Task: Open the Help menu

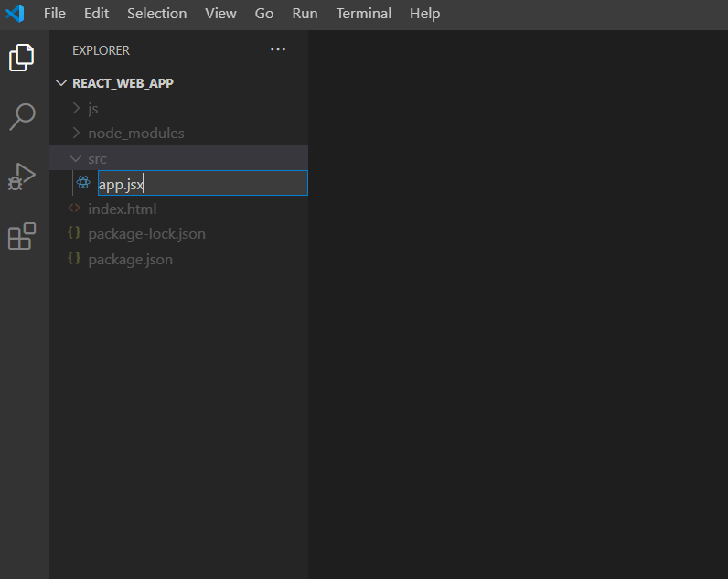Action: (x=425, y=14)
